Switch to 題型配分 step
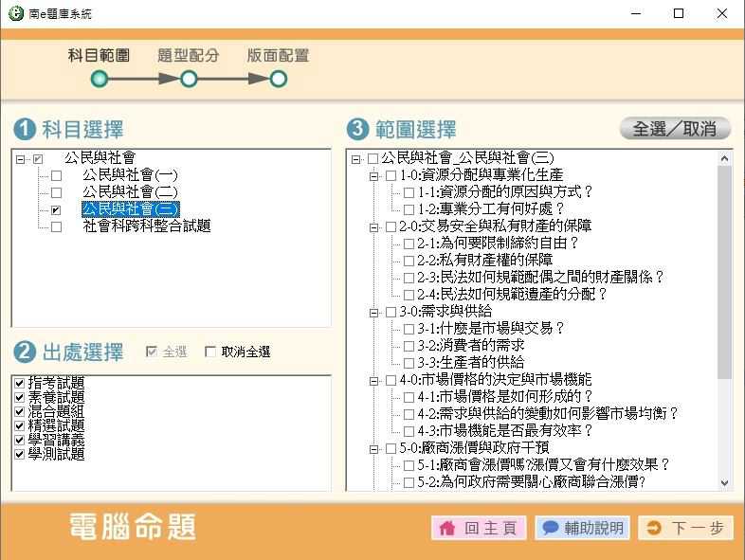 click(189, 56)
